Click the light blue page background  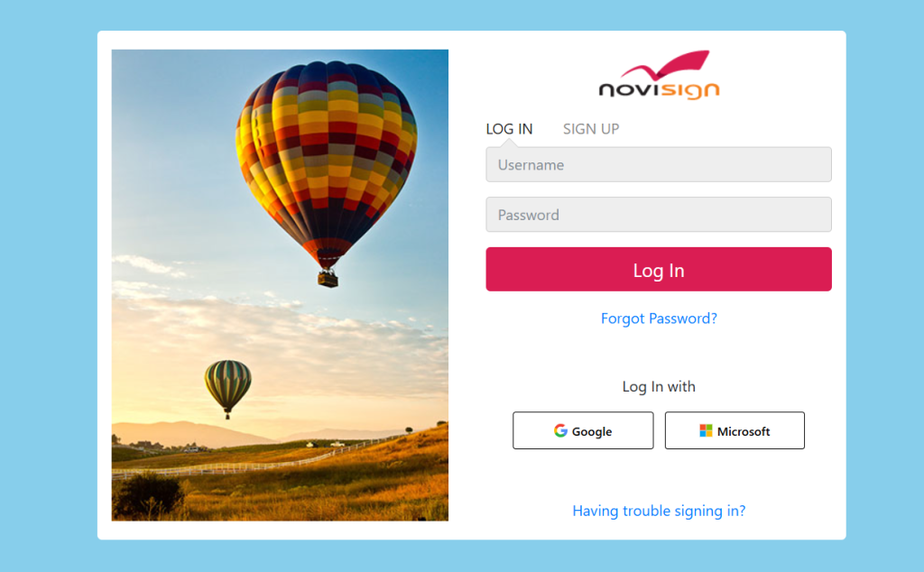pos(47,294)
